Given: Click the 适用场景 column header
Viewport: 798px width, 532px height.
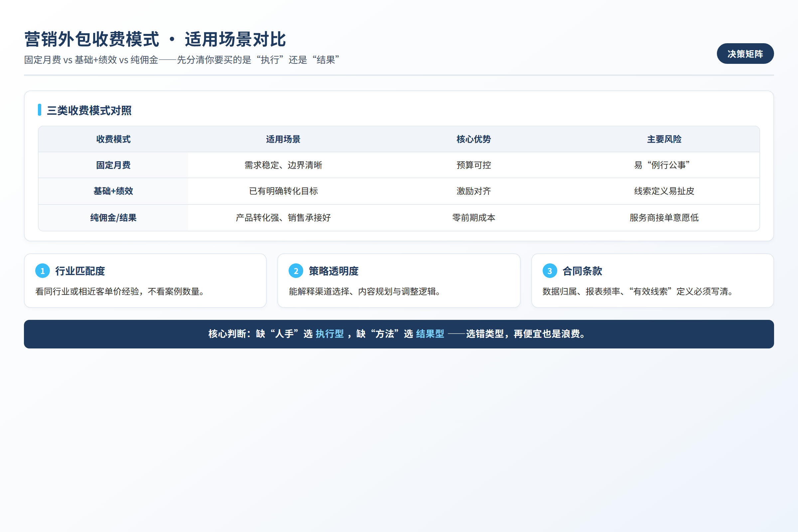Looking at the screenshot, I should coord(283,139).
